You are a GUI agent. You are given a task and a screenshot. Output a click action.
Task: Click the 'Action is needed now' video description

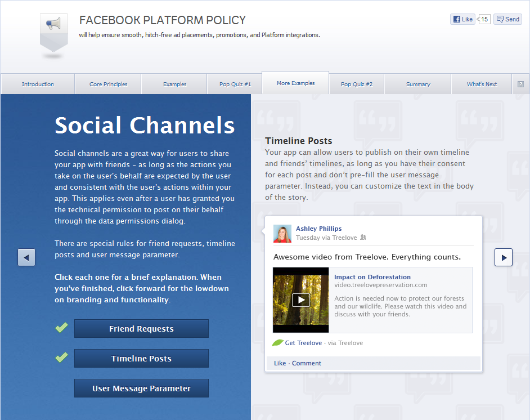(x=400, y=306)
